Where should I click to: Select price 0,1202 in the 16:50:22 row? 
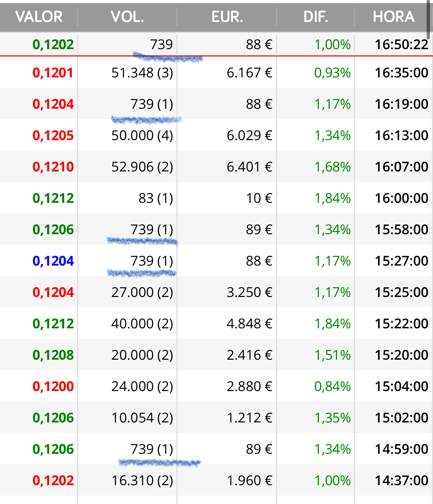53,45
